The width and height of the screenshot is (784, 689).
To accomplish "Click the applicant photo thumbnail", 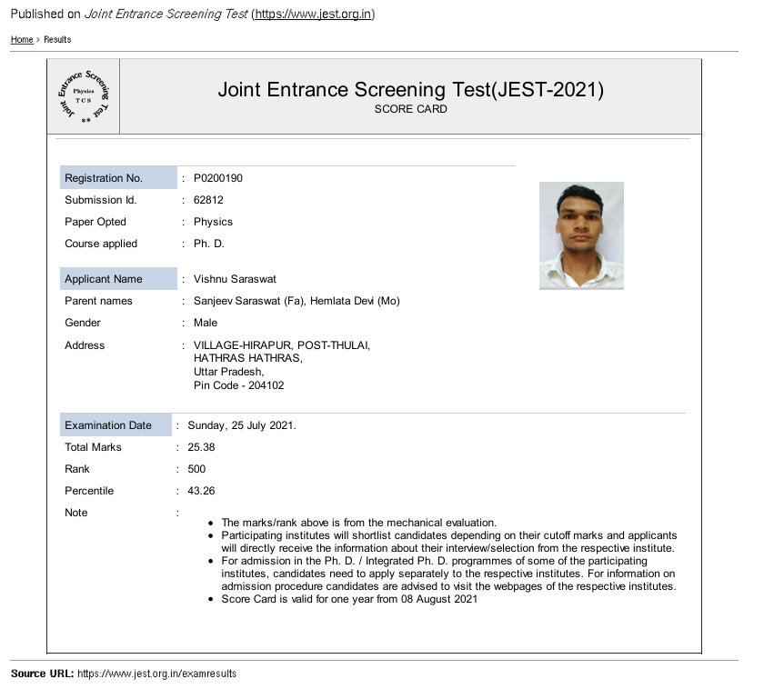I will click(581, 235).
